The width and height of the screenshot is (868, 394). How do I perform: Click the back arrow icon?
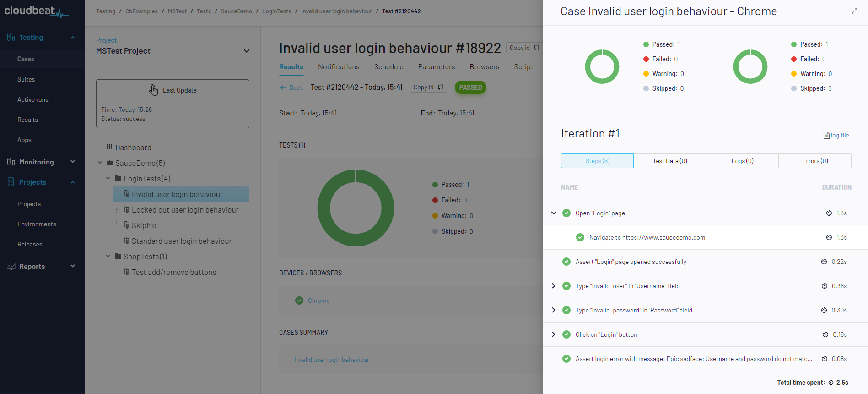pos(283,88)
